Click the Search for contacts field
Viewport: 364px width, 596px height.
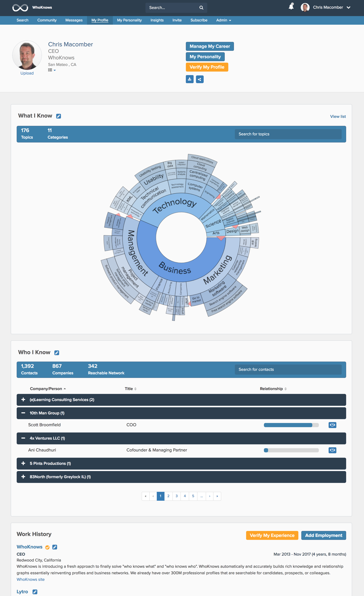[x=288, y=370]
